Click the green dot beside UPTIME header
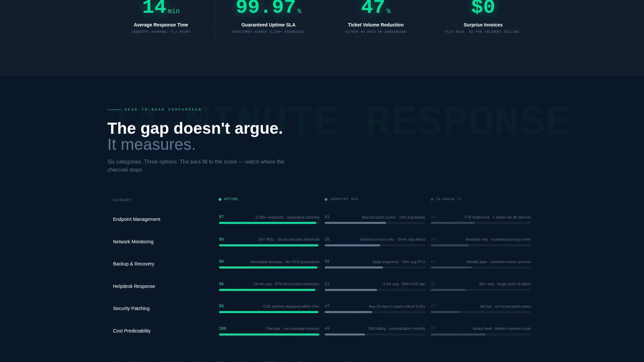This screenshot has width=644, height=362. pyautogui.click(x=220, y=199)
